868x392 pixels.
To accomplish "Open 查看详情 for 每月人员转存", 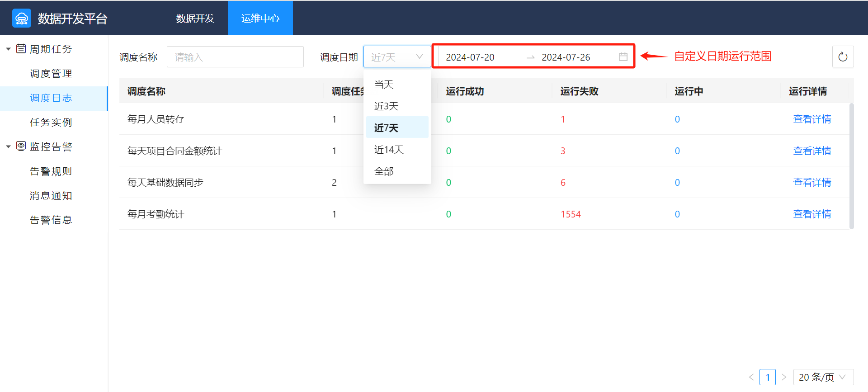I will point(812,119).
